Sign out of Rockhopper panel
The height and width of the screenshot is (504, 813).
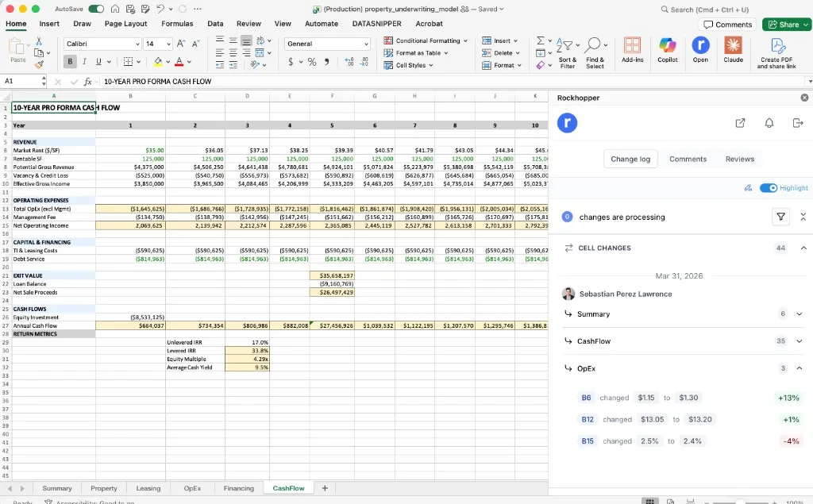click(x=798, y=123)
